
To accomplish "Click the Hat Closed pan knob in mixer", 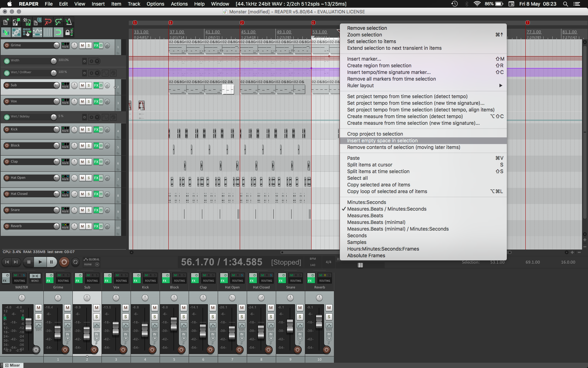I will point(261,298).
